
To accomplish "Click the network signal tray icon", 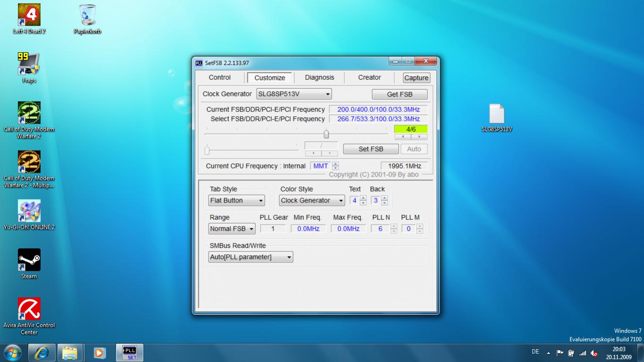I will (583, 353).
